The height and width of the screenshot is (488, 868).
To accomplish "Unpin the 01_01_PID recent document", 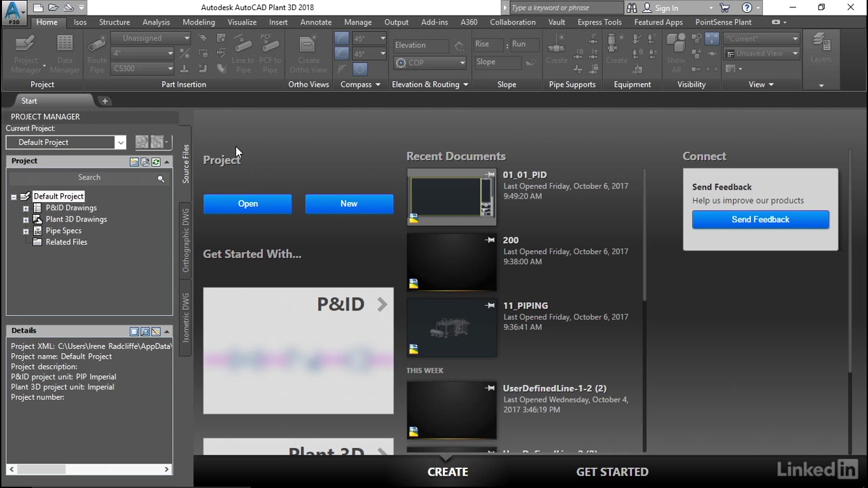I will (490, 174).
